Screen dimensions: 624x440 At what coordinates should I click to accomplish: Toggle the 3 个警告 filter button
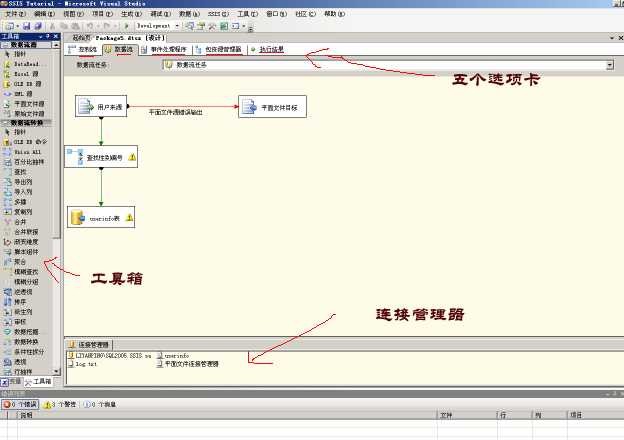60,405
